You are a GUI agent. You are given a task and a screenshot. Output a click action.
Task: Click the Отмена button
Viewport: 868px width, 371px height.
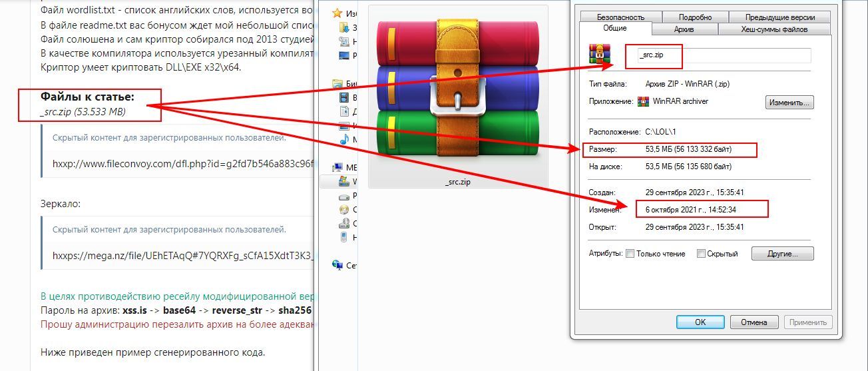click(x=754, y=322)
